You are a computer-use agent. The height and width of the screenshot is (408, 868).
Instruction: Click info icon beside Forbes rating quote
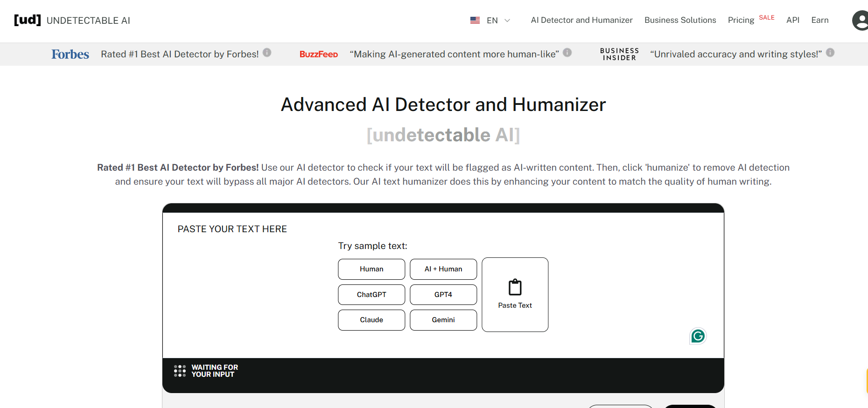(x=267, y=52)
